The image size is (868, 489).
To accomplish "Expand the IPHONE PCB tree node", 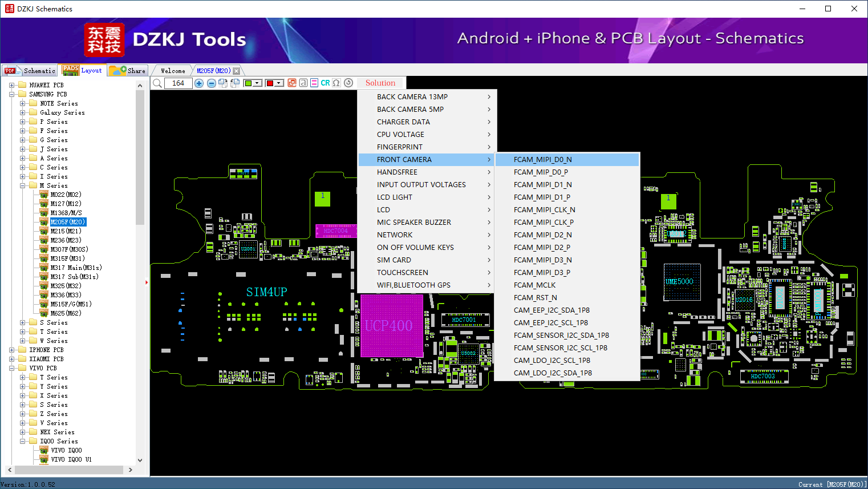I will pyautogui.click(x=12, y=350).
